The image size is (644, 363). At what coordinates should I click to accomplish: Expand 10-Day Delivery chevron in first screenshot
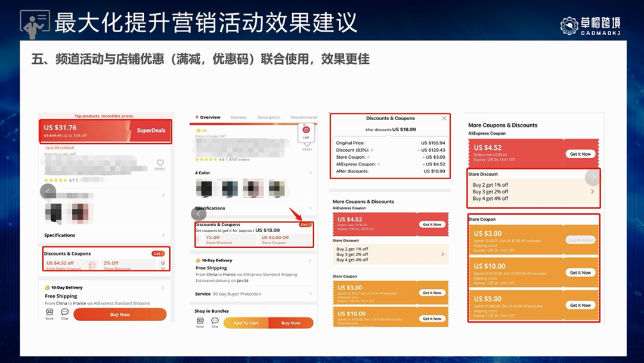tap(163, 288)
